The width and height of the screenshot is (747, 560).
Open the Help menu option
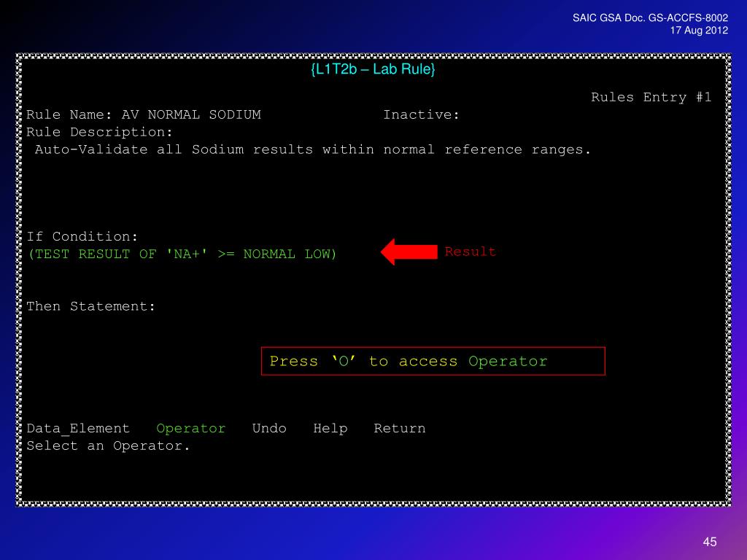click(x=330, y=429)
